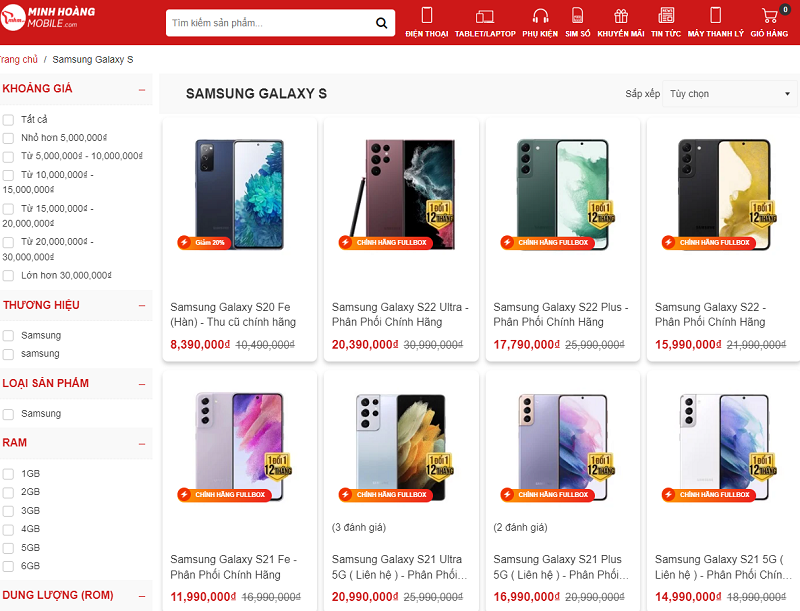Click the Giảm 20% badge on Galaxy S20 Fe
The height and width of the screenshot is (611, 800).
coord(205,242)
